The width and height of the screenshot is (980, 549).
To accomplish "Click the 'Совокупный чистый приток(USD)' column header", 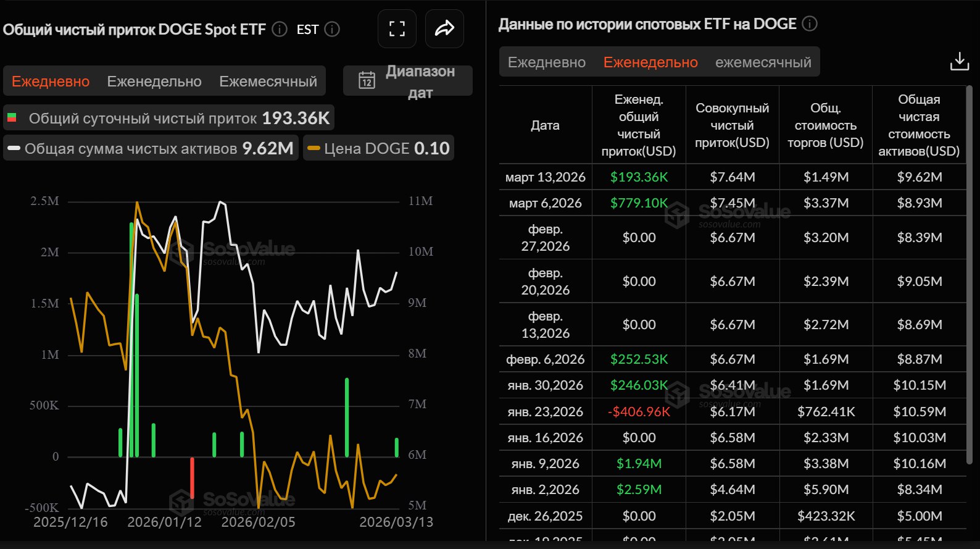I will click(x=732, y=125).
